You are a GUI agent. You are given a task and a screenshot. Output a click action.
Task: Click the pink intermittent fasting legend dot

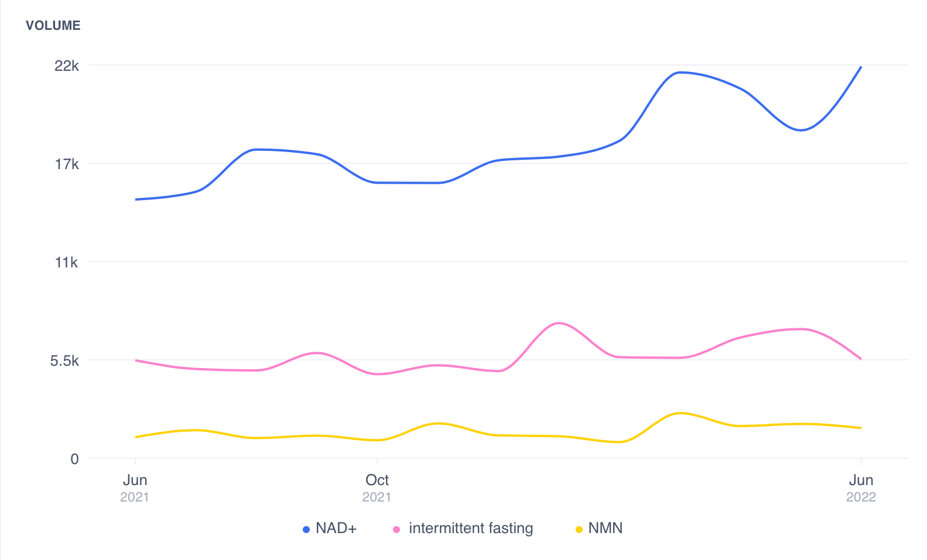(x=396, y=530)
